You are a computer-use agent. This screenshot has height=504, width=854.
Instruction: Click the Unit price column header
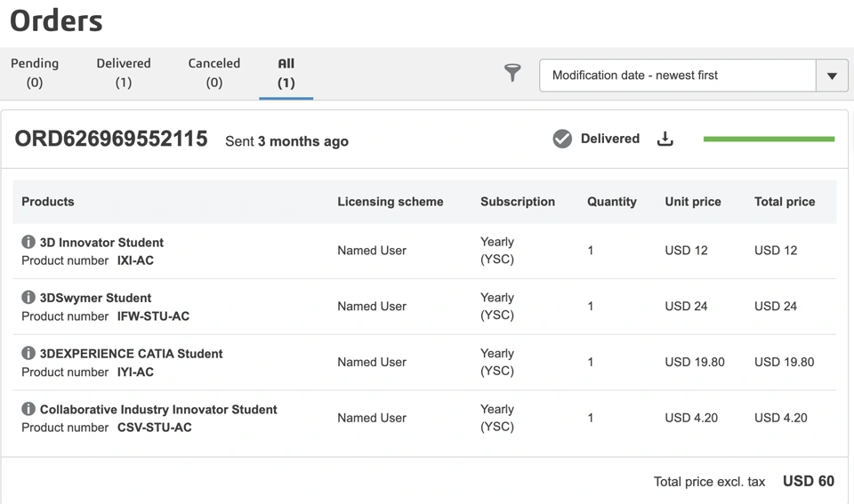tap(693, 202)
